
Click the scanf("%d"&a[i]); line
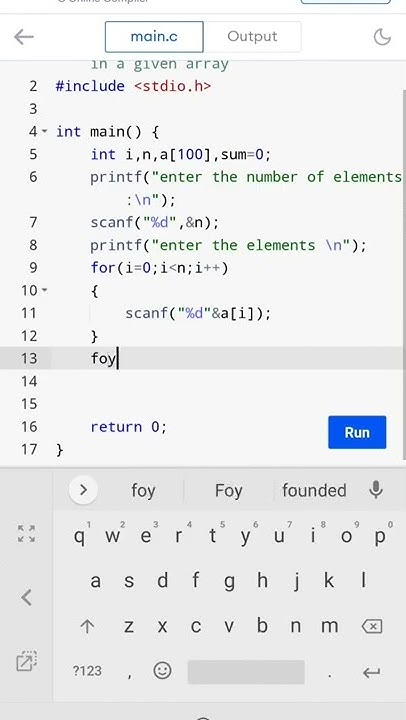point(198,314)
